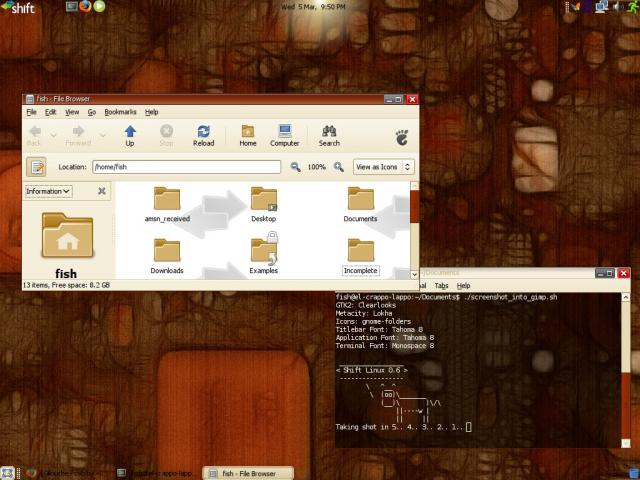Select the Documents folder icon
This screenshot has height=480, width=640.
pos(360,205)
